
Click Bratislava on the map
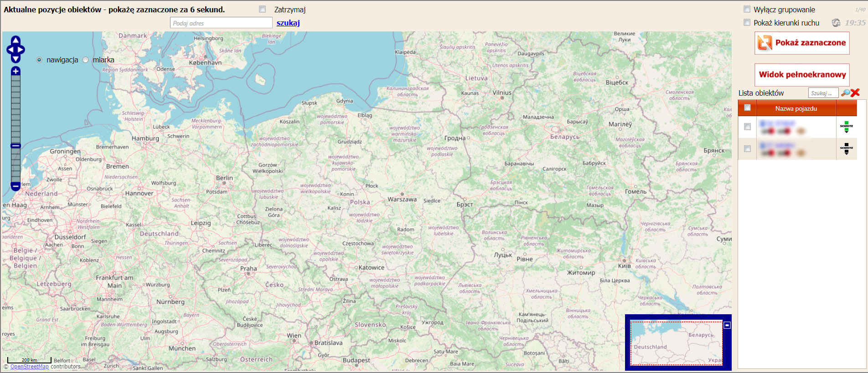point(328,343)
